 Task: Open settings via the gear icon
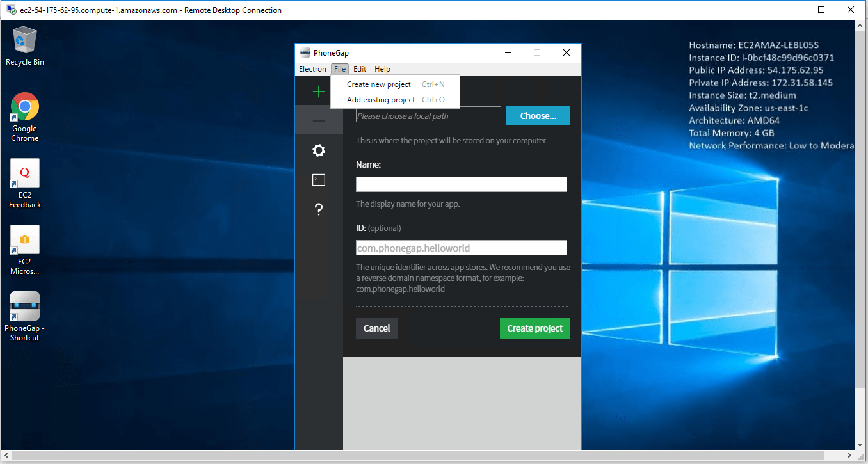[318, 150]
